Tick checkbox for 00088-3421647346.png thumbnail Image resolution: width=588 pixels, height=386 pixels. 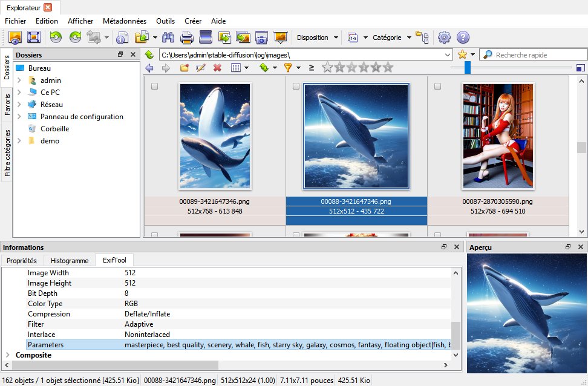point(296,87)
